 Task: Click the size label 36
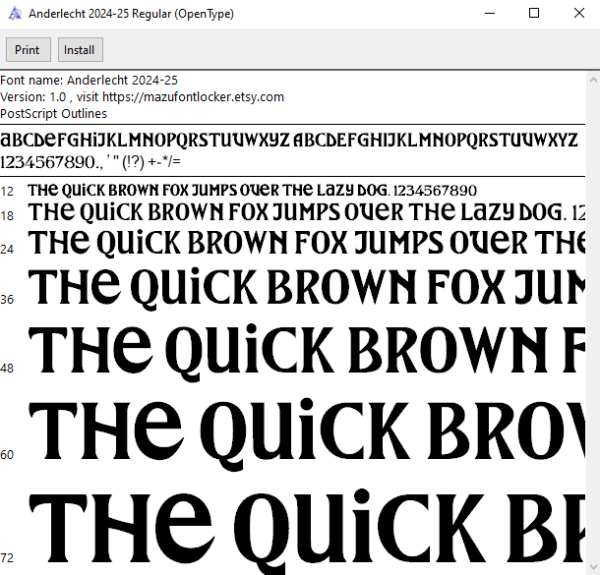click(x=7, y=300)
